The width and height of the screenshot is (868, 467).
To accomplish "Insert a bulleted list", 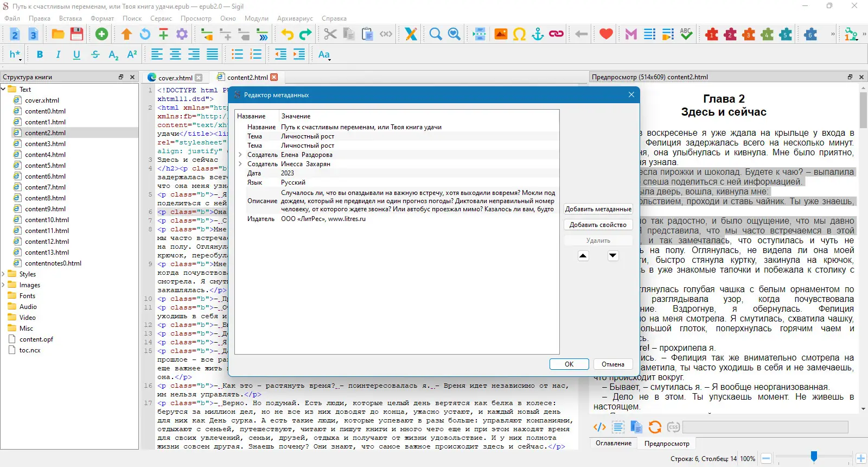I will click(237, 54).
